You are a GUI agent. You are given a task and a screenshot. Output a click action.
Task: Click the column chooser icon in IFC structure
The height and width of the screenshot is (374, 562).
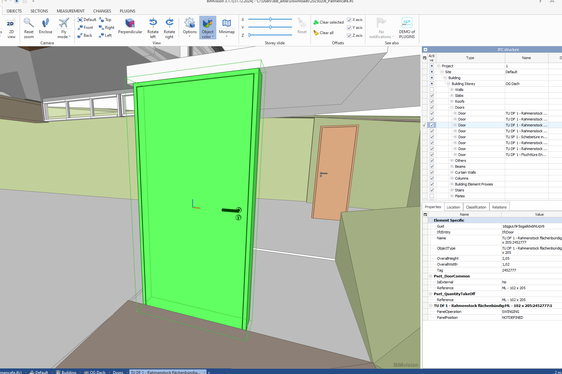click(x=425, y=58)
